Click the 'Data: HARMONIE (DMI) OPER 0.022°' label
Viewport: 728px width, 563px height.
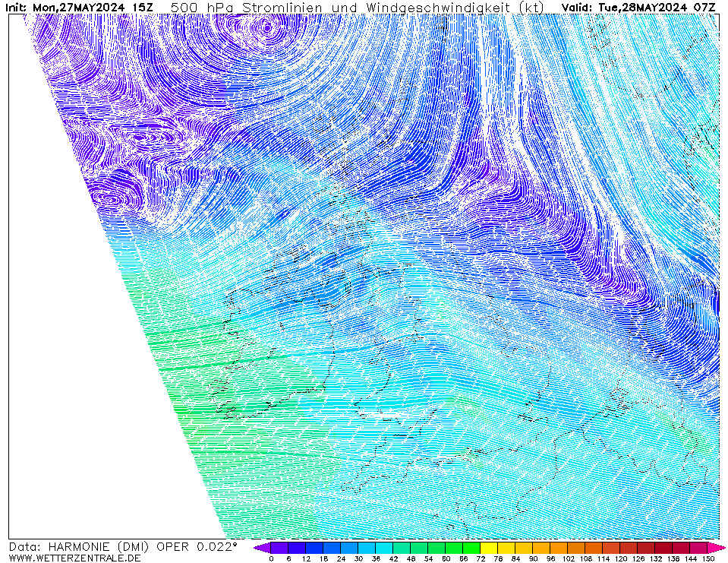pos(123,547)
